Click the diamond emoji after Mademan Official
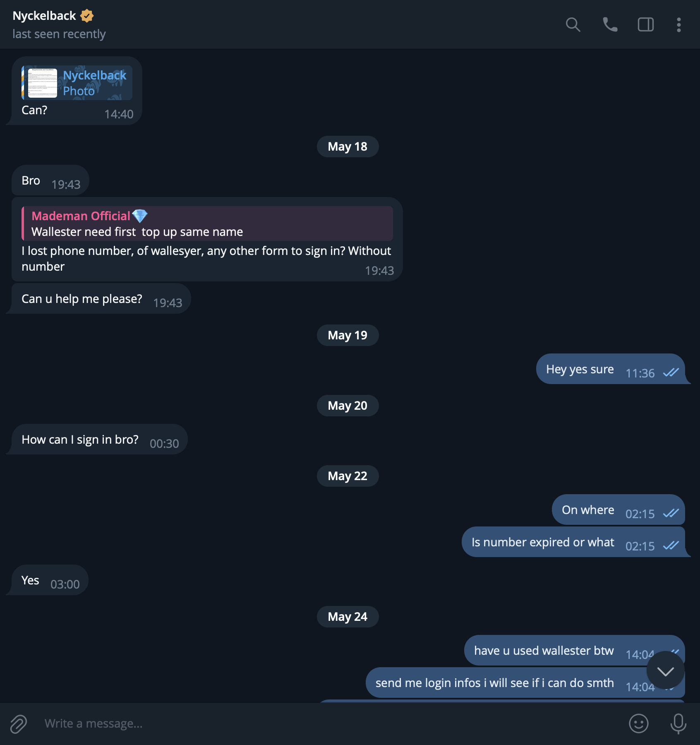 tap(140, 216)
